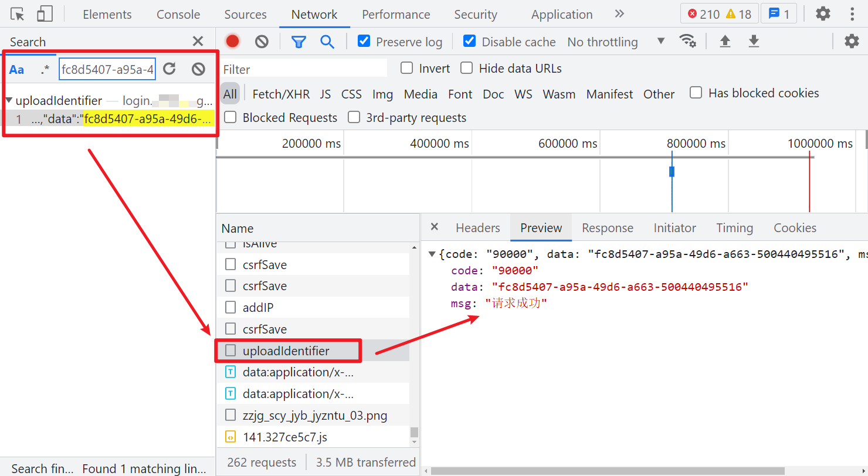Import HAR file with upload arrow
The width and height of the screenshot is (868, 476).
click(725, 41)
